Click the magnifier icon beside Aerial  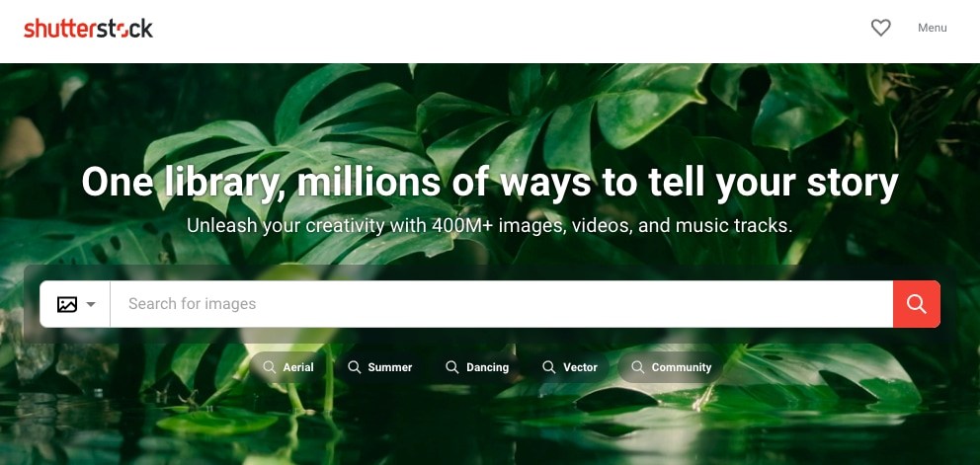270,367
